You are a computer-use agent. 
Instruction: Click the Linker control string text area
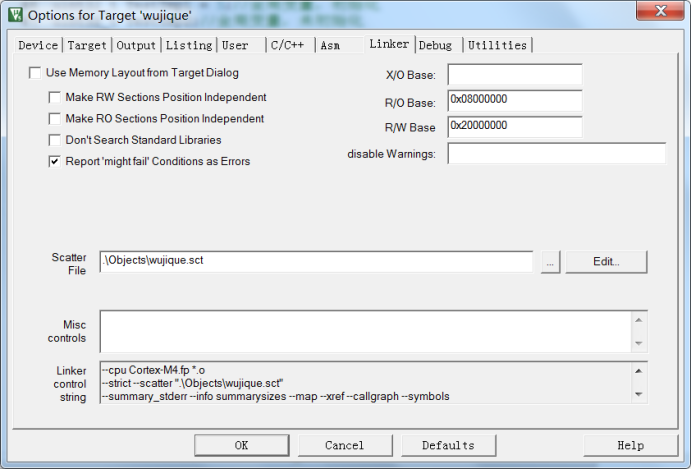click(x=365, y=383)
